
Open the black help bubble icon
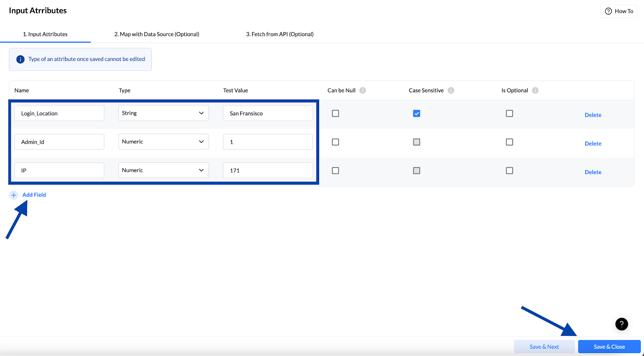click(x=621, y=324)
